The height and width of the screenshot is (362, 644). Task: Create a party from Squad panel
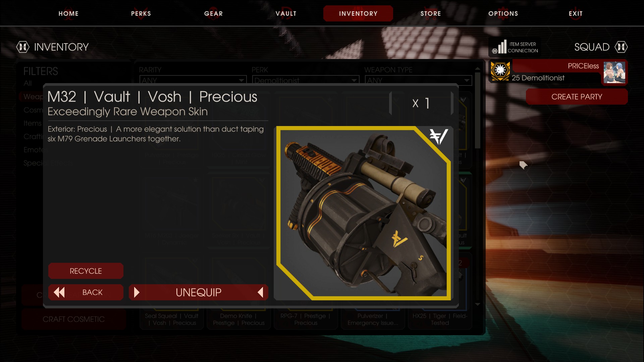(577, 97)
